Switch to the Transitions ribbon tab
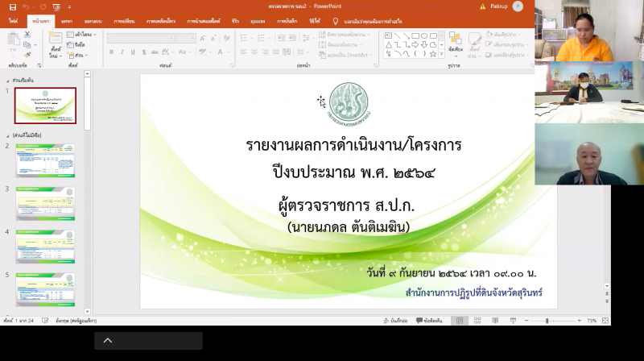This screenshot has height=361, width=644. 125,21
